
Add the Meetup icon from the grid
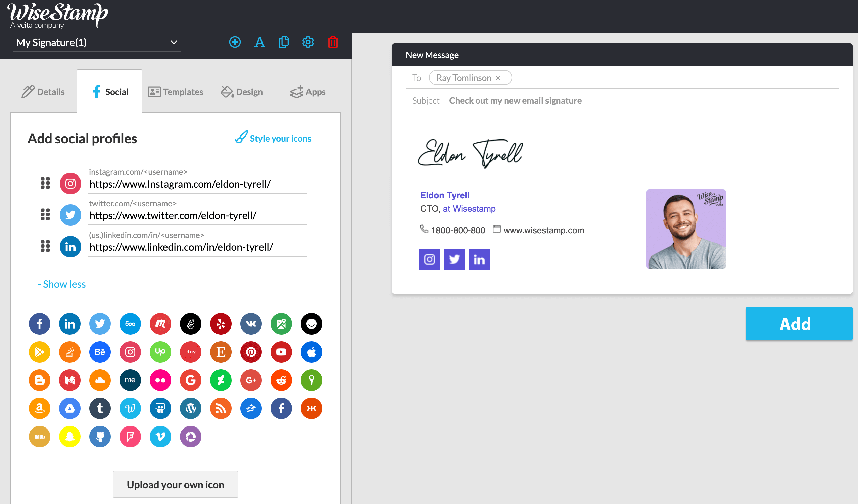[160, 323]
